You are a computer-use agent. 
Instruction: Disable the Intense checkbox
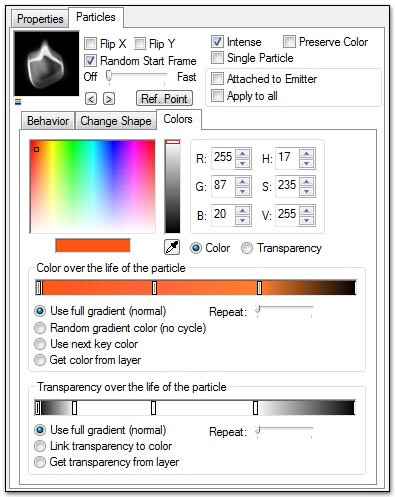coord(217,42)
